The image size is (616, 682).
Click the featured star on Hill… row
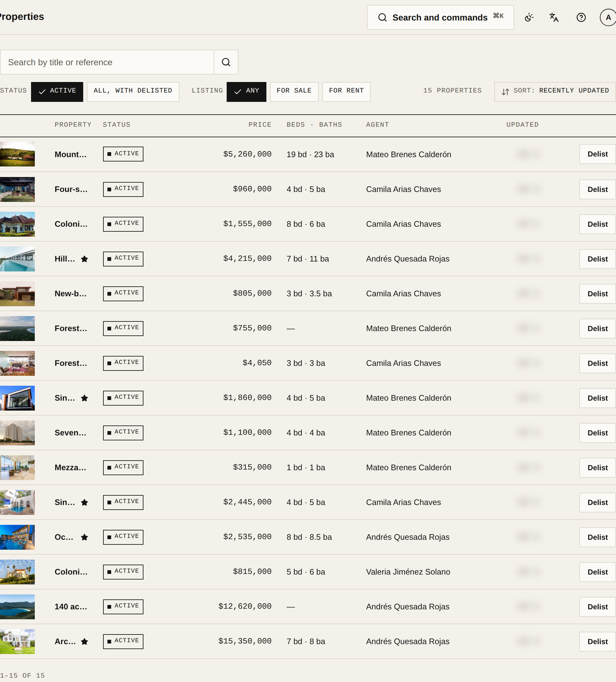pyautogui.click(x=84, y=259)
